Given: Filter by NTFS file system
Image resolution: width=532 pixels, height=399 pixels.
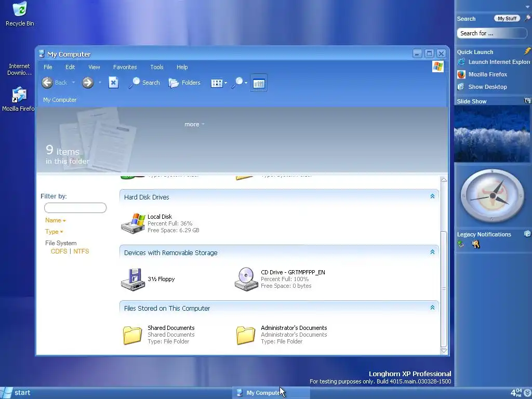Looking at the screenshot, I should [x=81, y=251].
